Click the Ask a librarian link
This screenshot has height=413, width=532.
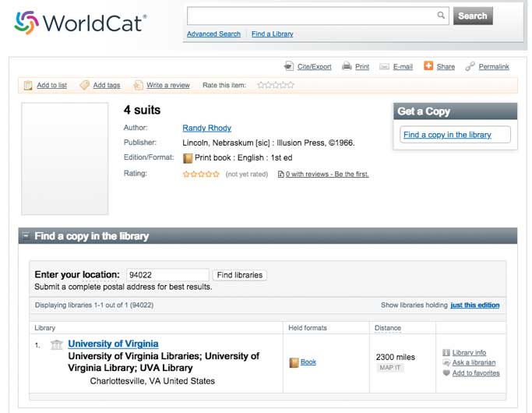[x=474, y=363]
